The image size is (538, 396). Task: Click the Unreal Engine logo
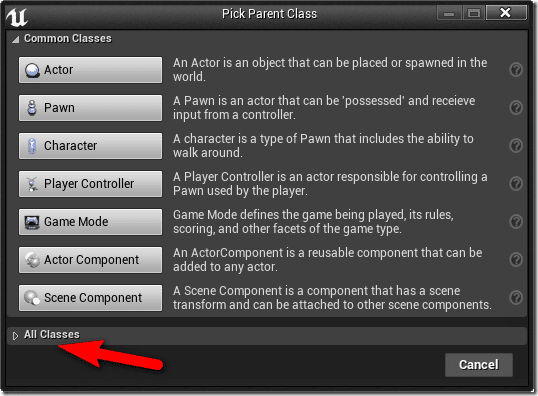pos(16,16)
